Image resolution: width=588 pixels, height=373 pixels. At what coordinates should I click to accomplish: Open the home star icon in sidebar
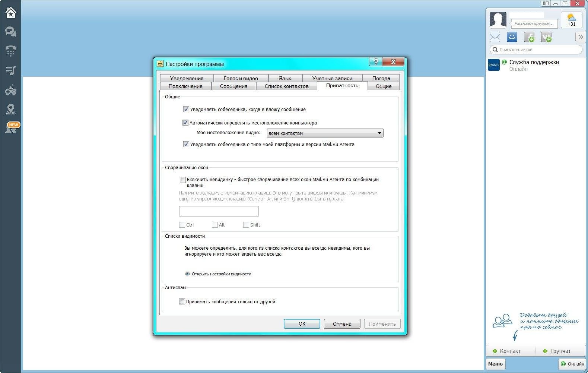[x=10, y=12]
